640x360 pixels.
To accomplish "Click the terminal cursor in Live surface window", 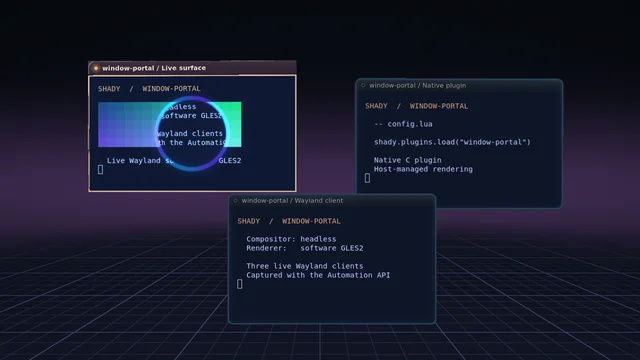I will [100, 169].
